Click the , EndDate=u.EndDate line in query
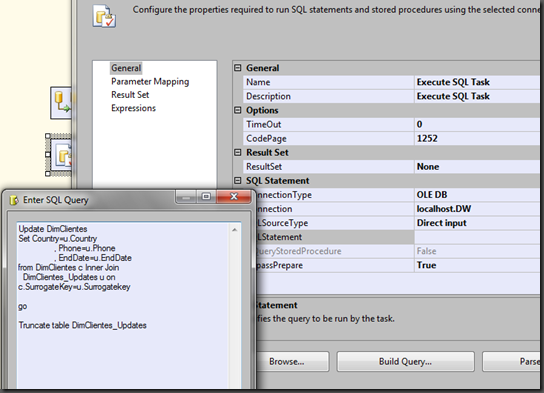544x393 pixels. tap(93, 258)
